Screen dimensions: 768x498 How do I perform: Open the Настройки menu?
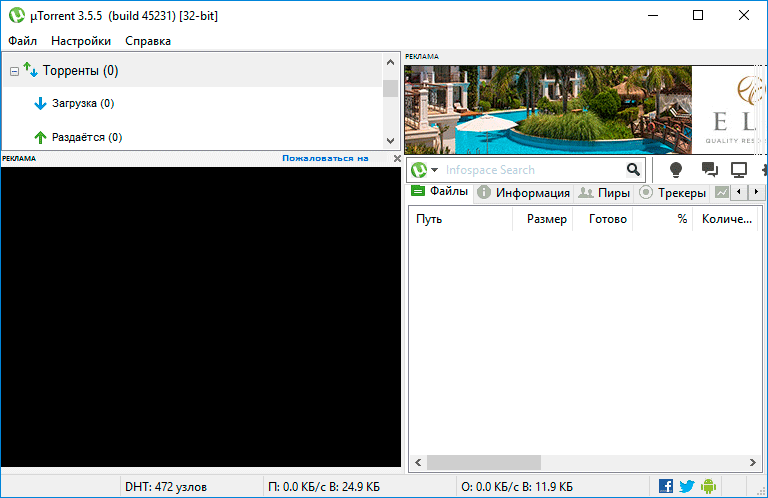point(81,41)
